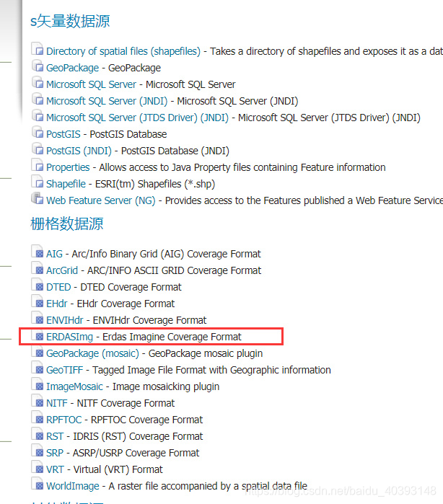
Task: Click the text 'IDRIS (RST) Coverage Format'
Action: point(138,437)
